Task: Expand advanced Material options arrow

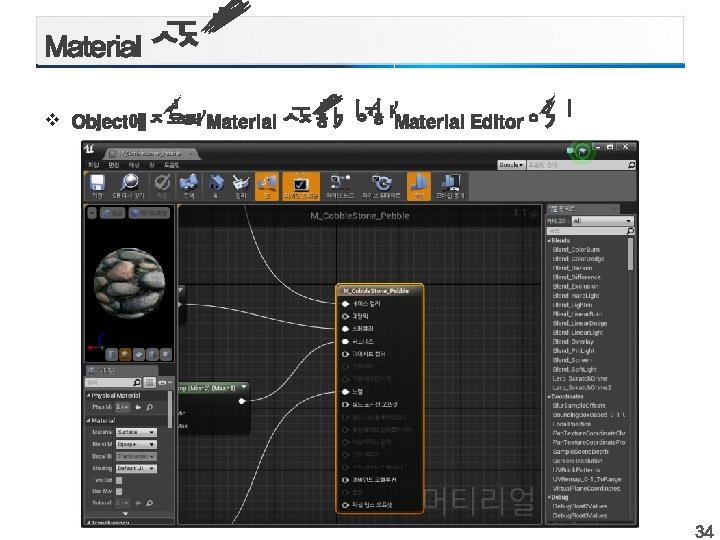Action: pyautogui.click(x=125, y=513)
